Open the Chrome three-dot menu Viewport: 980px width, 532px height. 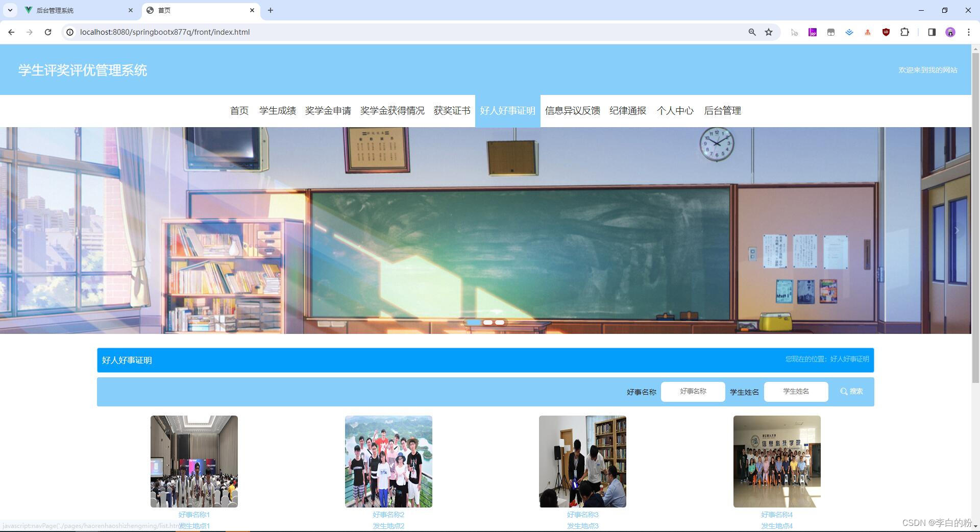point(968,32)
